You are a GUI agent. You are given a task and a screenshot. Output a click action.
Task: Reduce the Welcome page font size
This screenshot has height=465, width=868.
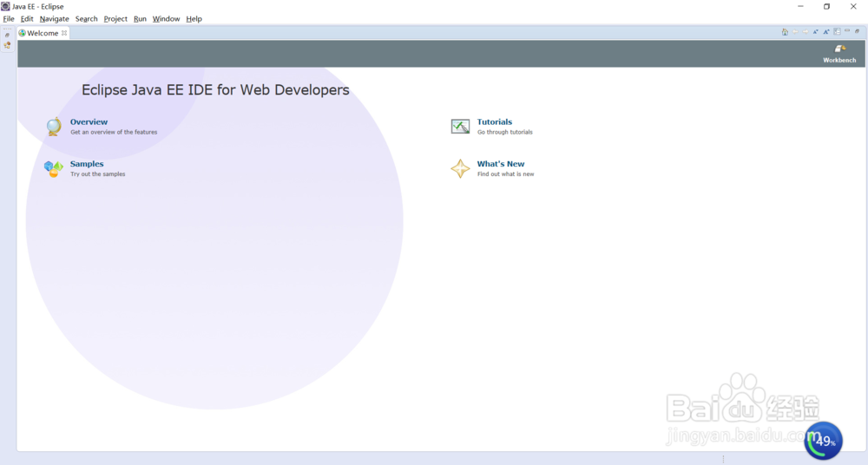click(x=815, y=32)
